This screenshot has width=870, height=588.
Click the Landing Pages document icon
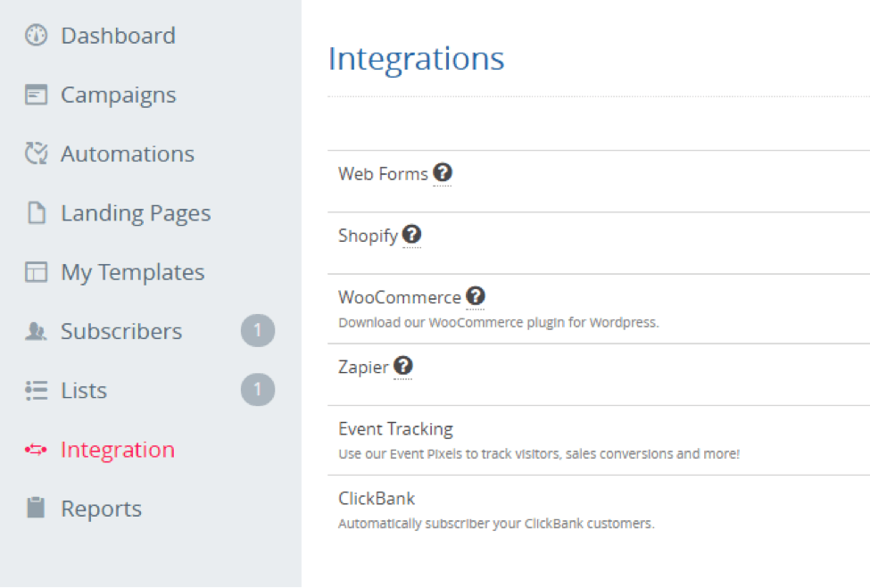[x=37, y=213]
